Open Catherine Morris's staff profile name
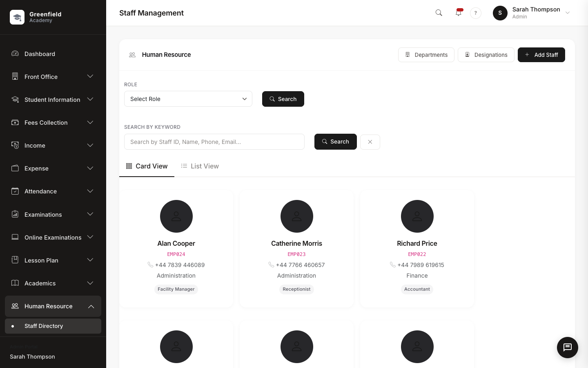This screenshot has width=588, height=368. (x=297, y=243)
